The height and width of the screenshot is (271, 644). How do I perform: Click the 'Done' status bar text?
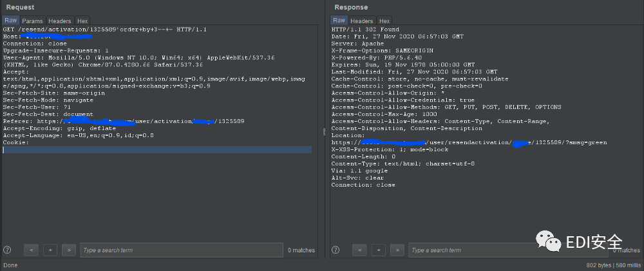10,265
